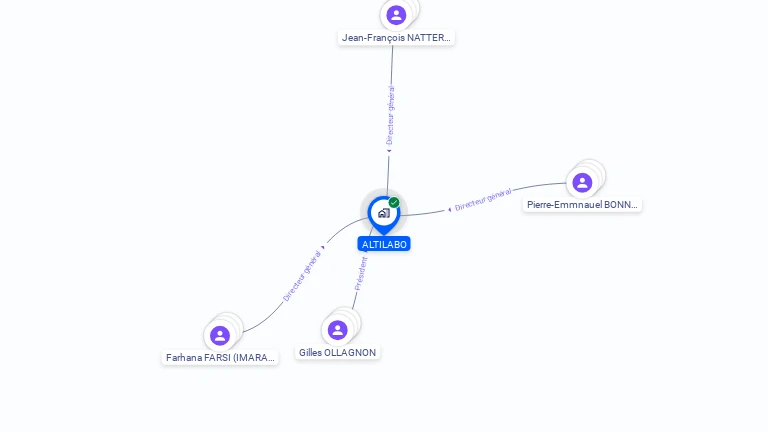Screen dimensions: 768x432
Task: Click arrow marker above Farhana's Directeur général label
Action: [323, 247]
